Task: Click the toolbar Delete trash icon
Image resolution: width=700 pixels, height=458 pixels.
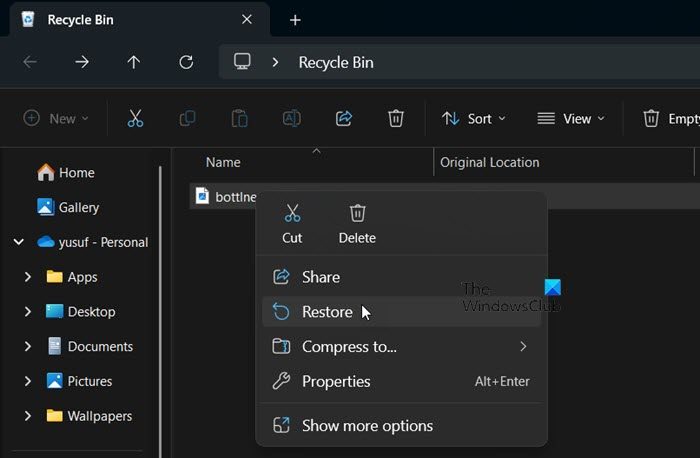Action: coord(396,118)
